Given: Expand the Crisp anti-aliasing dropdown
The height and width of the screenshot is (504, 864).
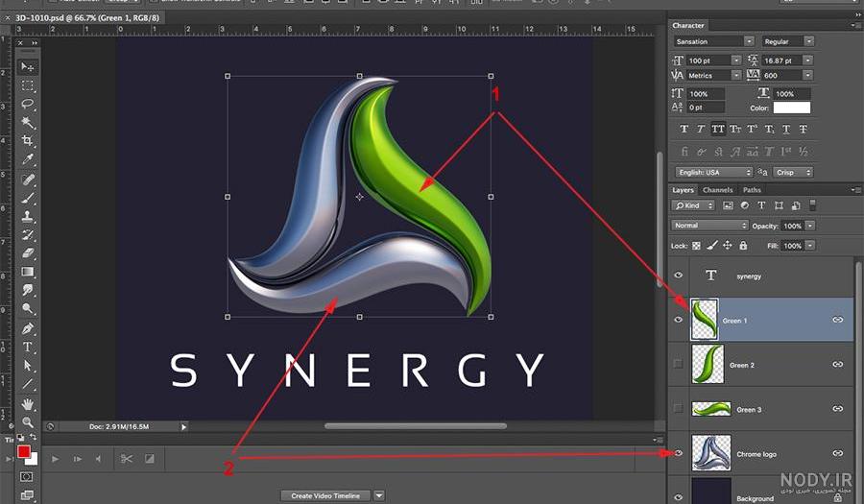Looking at the screenshot, I should (792, 173).
